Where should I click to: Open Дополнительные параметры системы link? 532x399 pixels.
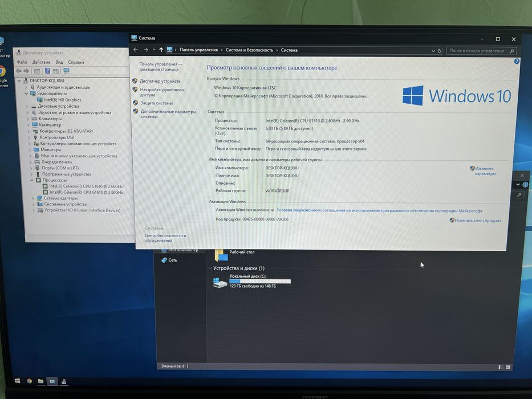point(168,114)
